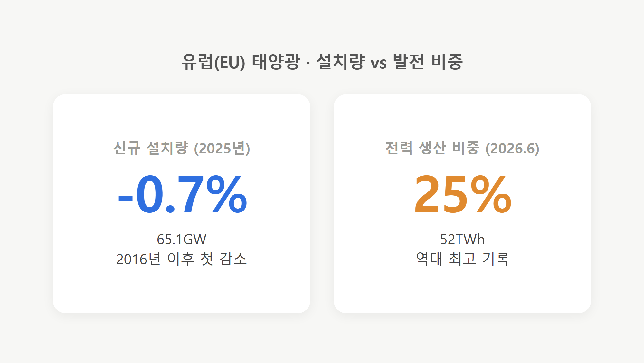644x363 pixels.
Task: Click '발전 비중' in the main title
Action: [428, 62]
